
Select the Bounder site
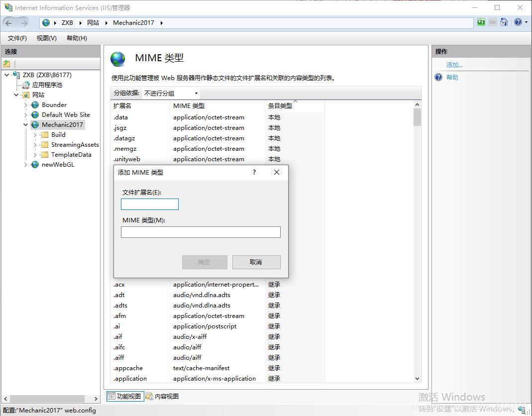pos(54,105)
